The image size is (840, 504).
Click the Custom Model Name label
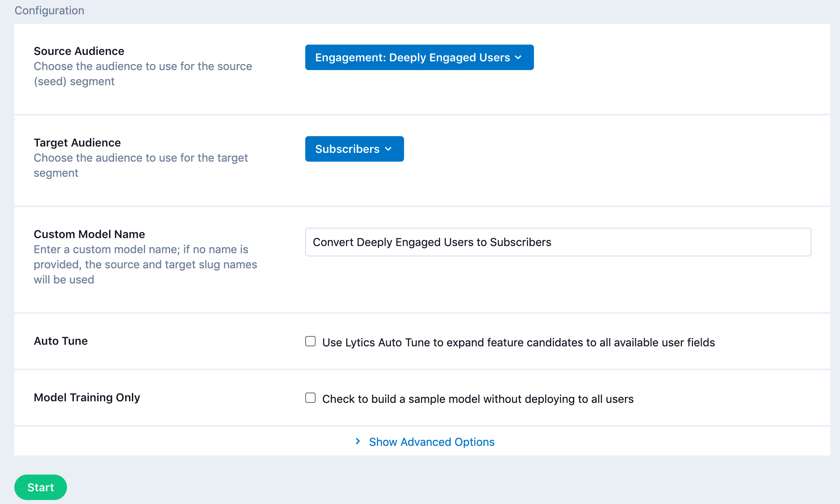[x=89, y=234]
